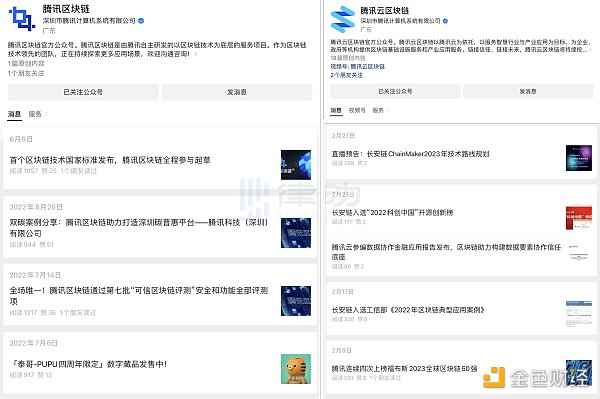Click 已关注公众号 button on 腾讯云区块链 page
This screenshot has height=399, width=600.
click(395, 91)
